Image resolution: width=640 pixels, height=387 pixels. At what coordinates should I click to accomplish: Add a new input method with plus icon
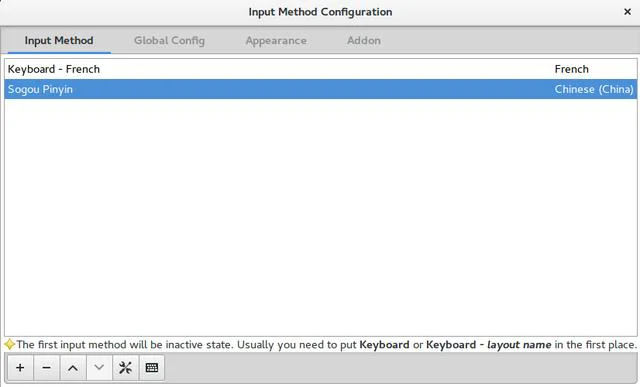20,368
